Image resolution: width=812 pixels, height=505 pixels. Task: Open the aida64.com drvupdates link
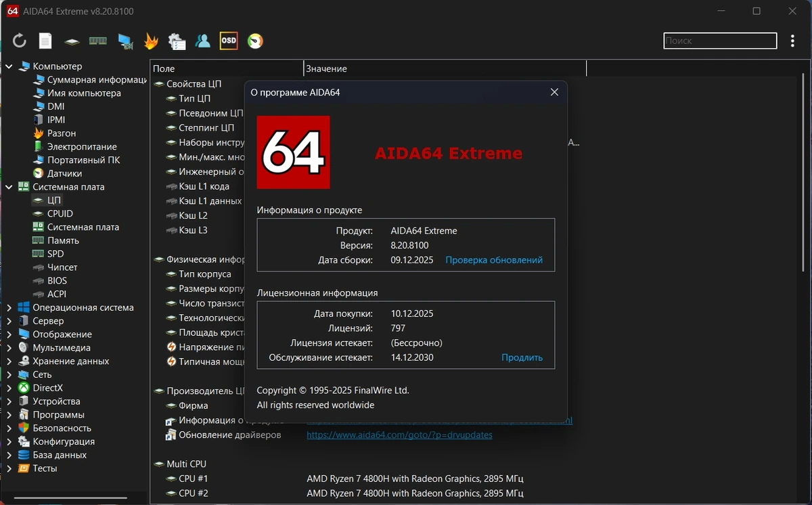(x=399, y=435)
